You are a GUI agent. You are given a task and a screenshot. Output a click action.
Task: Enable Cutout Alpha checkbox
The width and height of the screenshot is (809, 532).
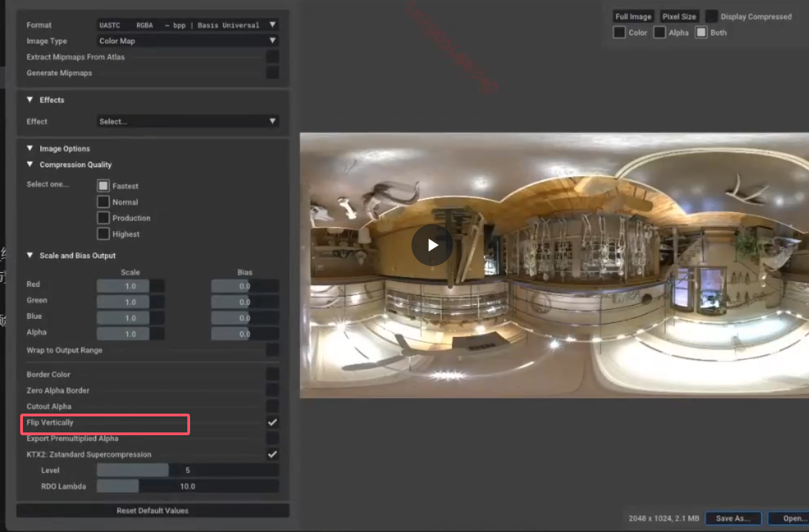(272, 406)
